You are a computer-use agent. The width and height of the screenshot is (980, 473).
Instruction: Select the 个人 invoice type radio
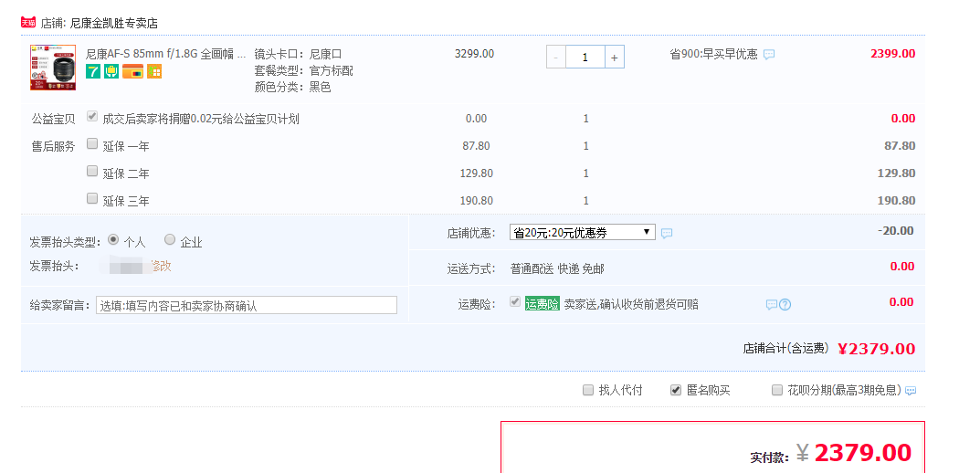113,239
